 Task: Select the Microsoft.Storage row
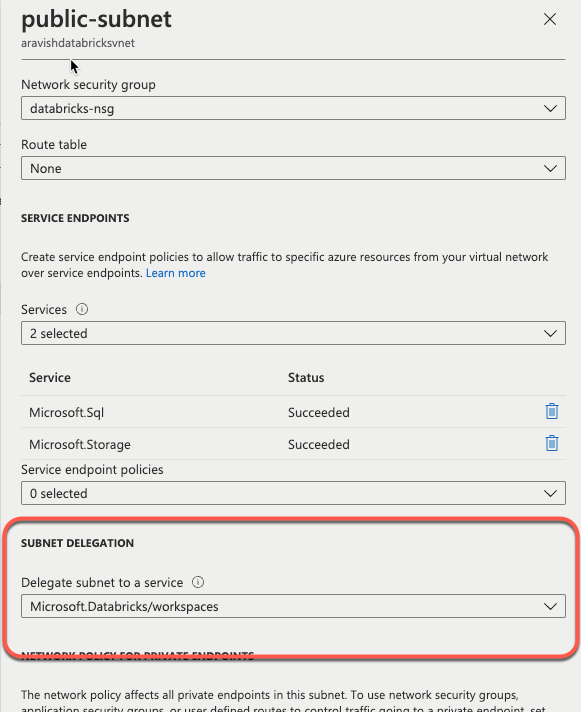click(293, 444)
